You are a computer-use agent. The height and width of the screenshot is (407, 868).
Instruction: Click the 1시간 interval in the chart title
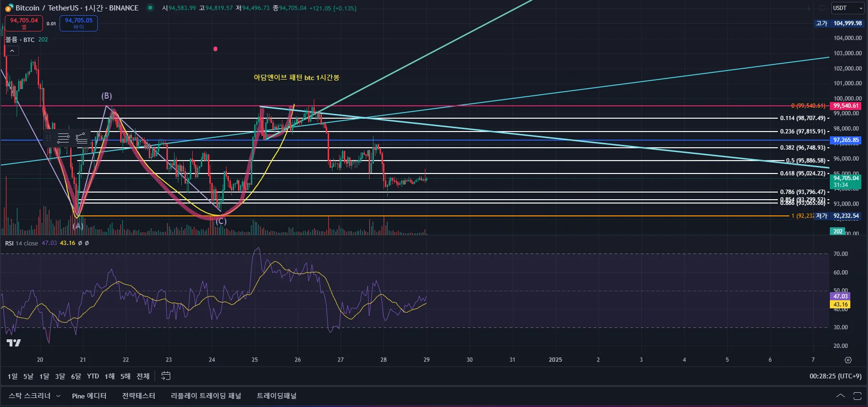[94, 8]
